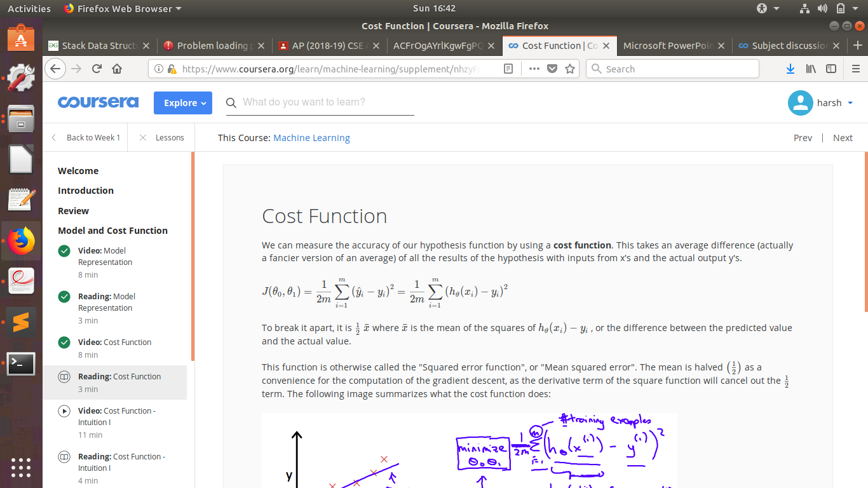Go to Prev lesson item
The height and width of the screenshot is (488, 868).
(803, 138)
